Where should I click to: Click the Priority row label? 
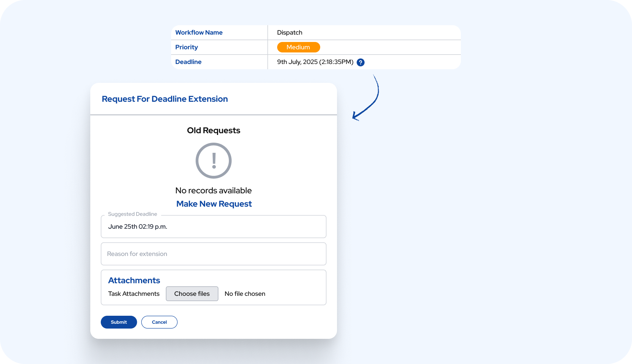point(187,47)
